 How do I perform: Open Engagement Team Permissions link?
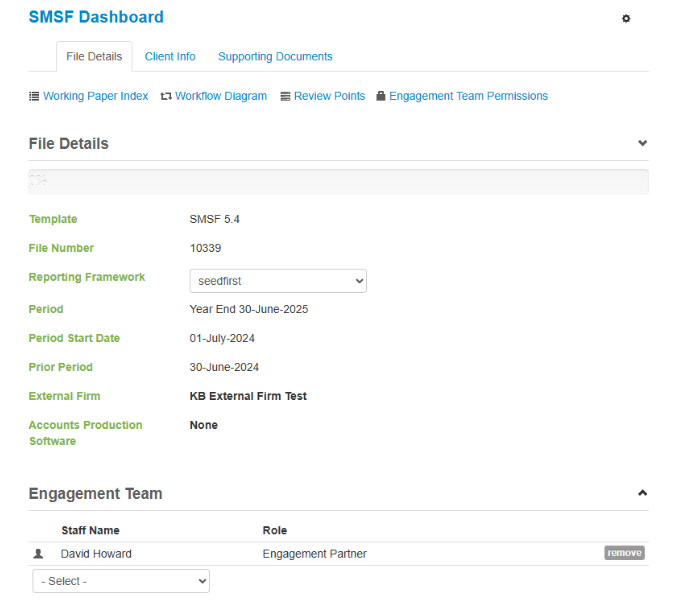[468, 97]
